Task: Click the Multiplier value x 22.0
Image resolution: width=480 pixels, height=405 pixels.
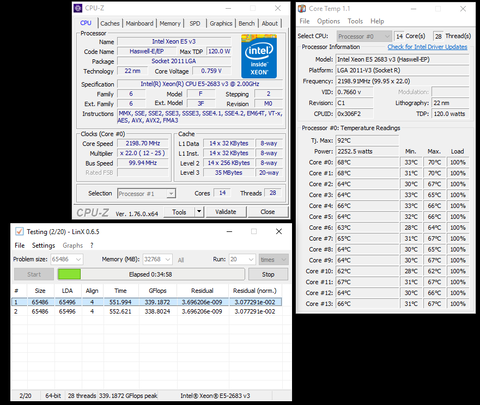Action: (143, 153)
